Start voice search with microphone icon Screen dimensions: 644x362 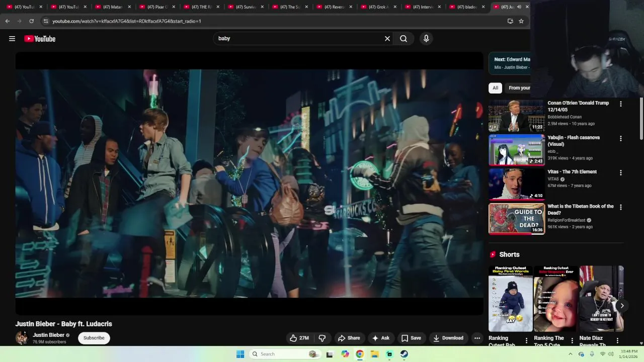[426, 39]
